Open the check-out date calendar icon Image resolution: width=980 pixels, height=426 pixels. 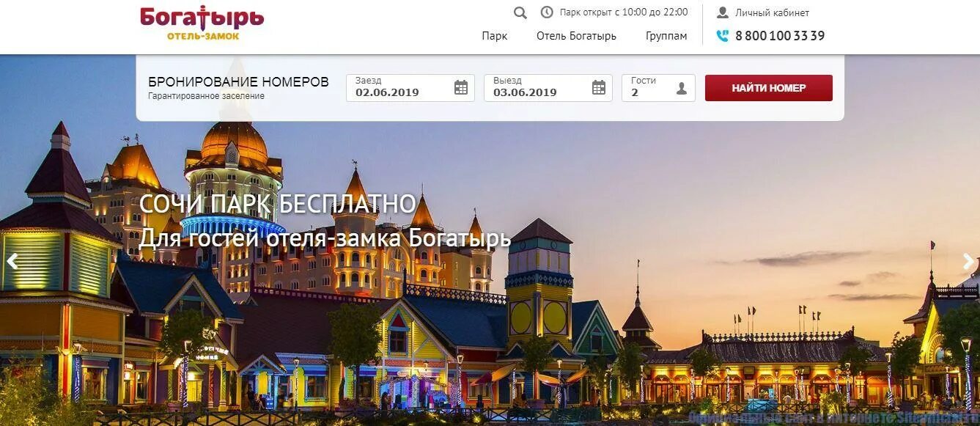tap(599, 88)
